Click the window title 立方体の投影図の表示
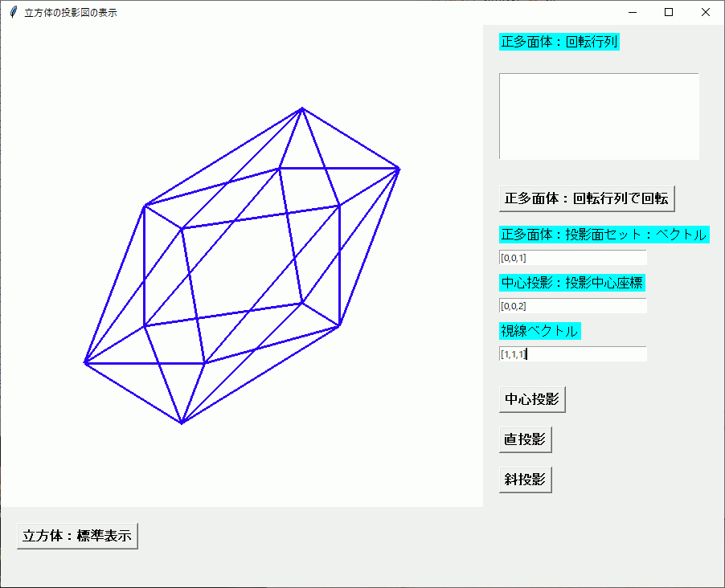 pos(71,13)
